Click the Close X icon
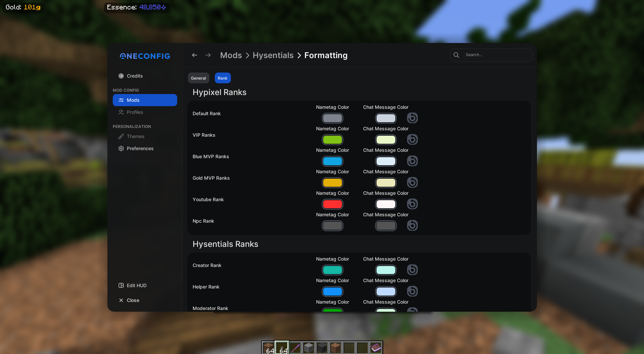Screen dimensions: 644x354 (x=121, y=300)
